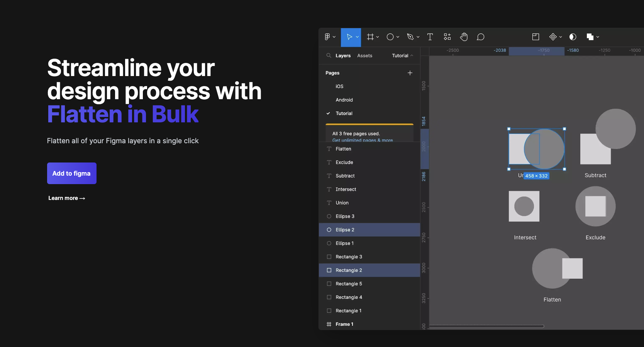This screenshot has height=347, width=644.
Task: Click the Flatten label on canvas
Action: point(552,300)
